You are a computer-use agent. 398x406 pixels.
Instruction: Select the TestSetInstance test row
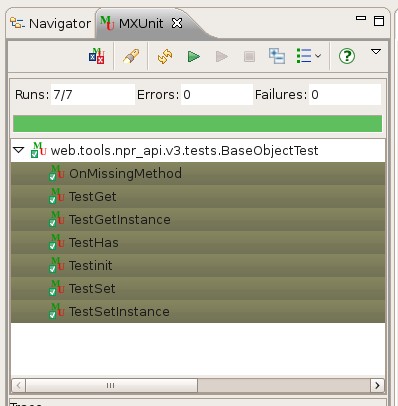pyautogui.click(x=198, y=312)
